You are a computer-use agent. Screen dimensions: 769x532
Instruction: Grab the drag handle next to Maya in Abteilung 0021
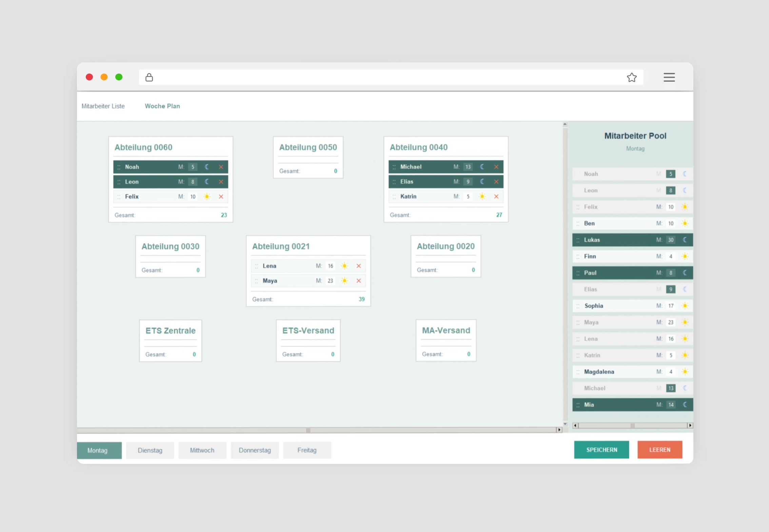256,281
